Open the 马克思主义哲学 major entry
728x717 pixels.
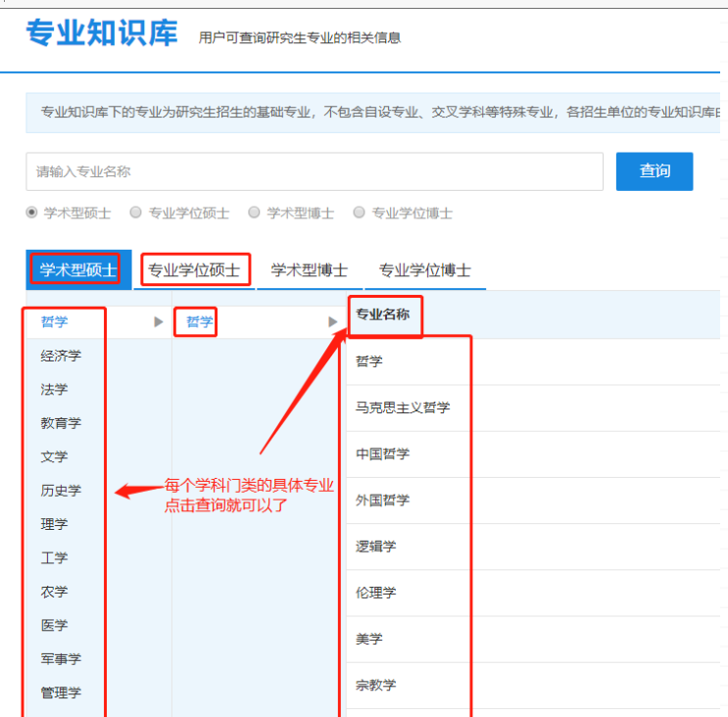tap(403, 407)
